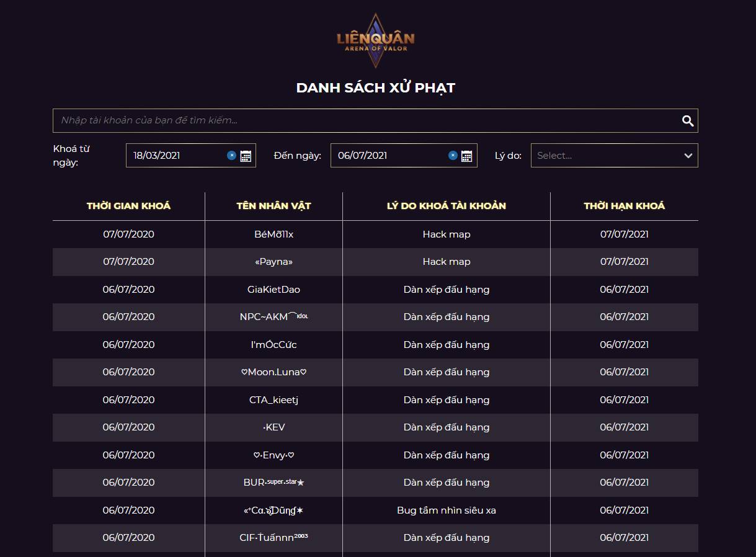Click the GiaKietDao character name
This screenshot has height=557, width=756.
click(x=273, y=290)
